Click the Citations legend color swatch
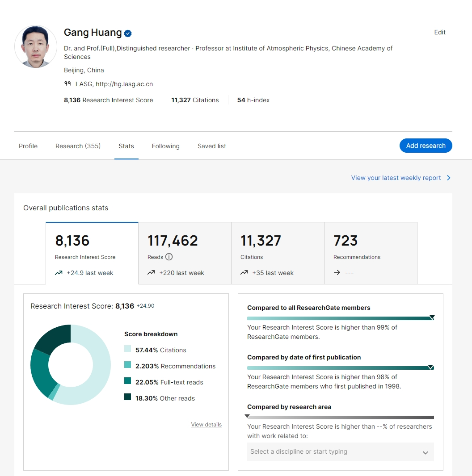The image size is (472, 476). pos(128,348)
